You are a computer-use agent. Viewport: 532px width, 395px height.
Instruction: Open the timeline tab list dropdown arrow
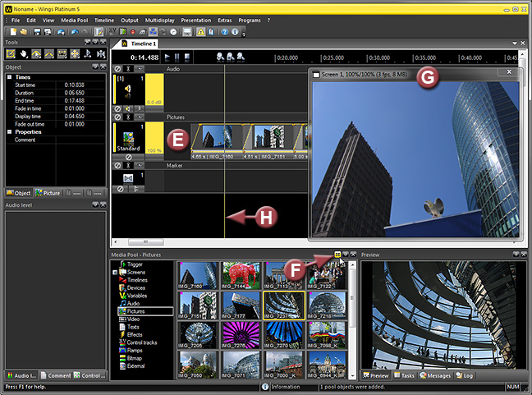click(515, 44)
